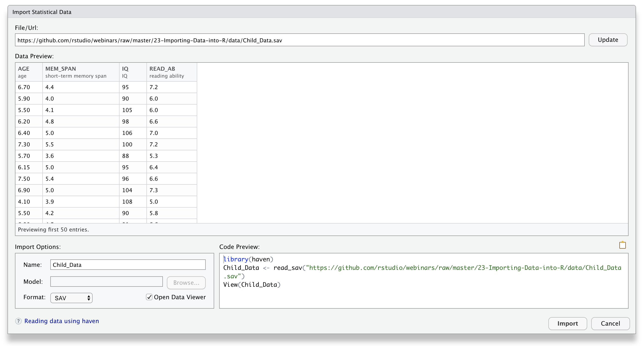Viewport: 644px width, 346px height.
Task: Select the MEM_SPAN cell with value 4.4
Action: click(x=81, y=87)
